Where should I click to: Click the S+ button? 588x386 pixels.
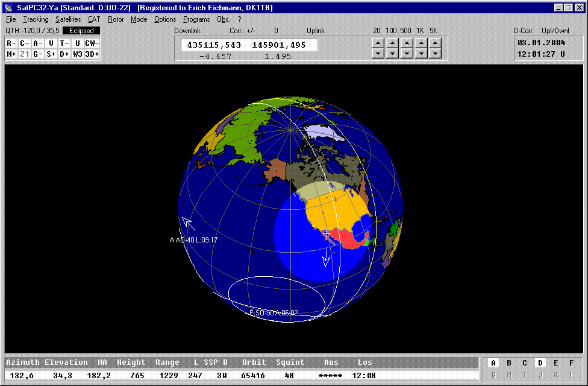tap(51, 54)
